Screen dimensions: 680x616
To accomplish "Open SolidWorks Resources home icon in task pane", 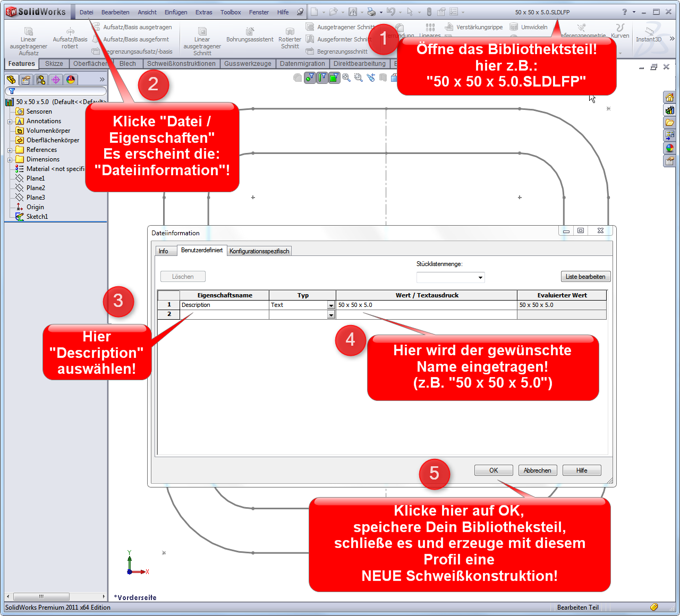I will click(x=669, y=98).
